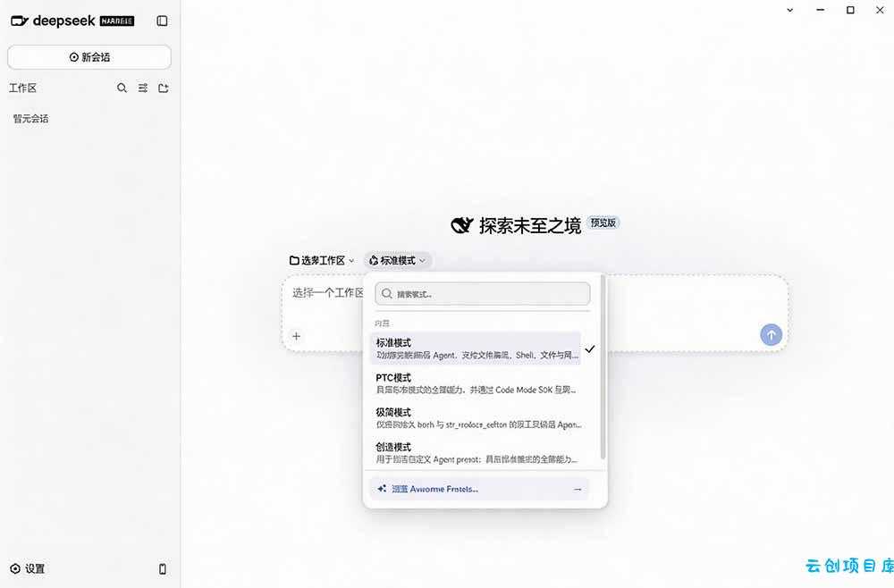894x588 pixels.
Task: Click the sparkle icon on the presets row
Action: coord(382,489)
